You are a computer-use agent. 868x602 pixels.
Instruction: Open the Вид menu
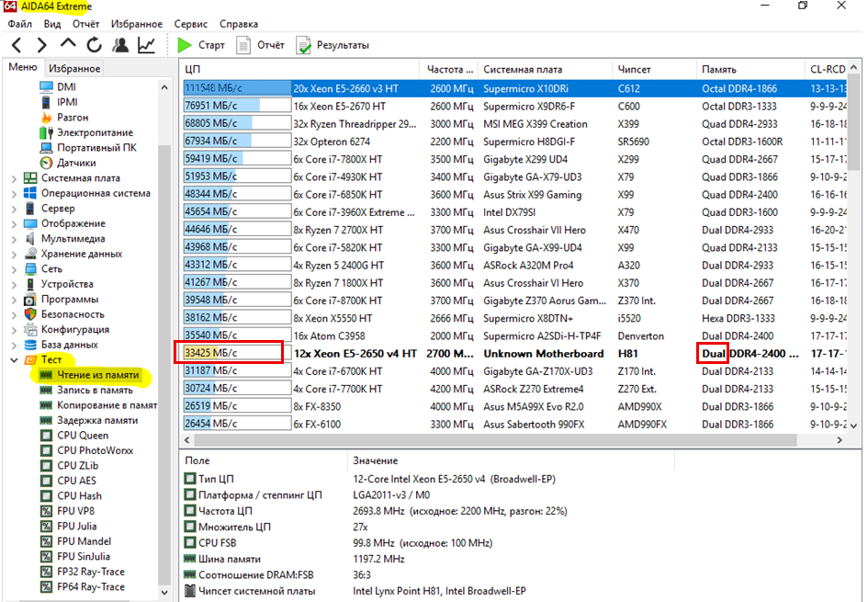tap(52, 24)
